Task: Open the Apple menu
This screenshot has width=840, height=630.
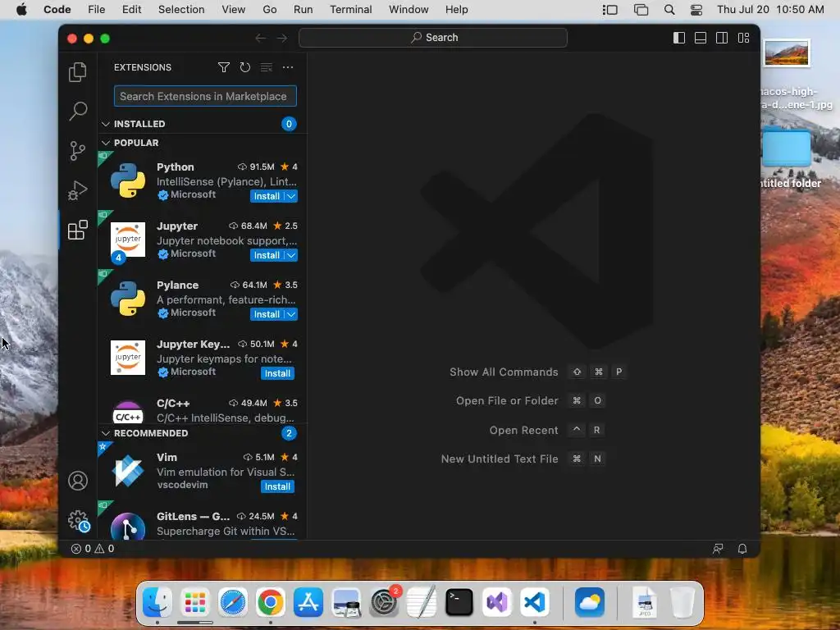Action: 21,10
